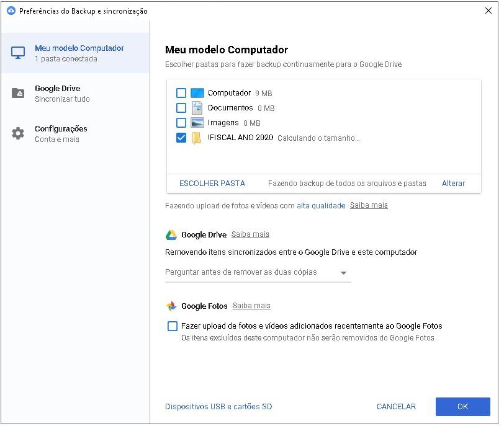Uncheck the !FISCAL ANO 2020 checkbox
The image size is (504, 426).
[181, 138]
